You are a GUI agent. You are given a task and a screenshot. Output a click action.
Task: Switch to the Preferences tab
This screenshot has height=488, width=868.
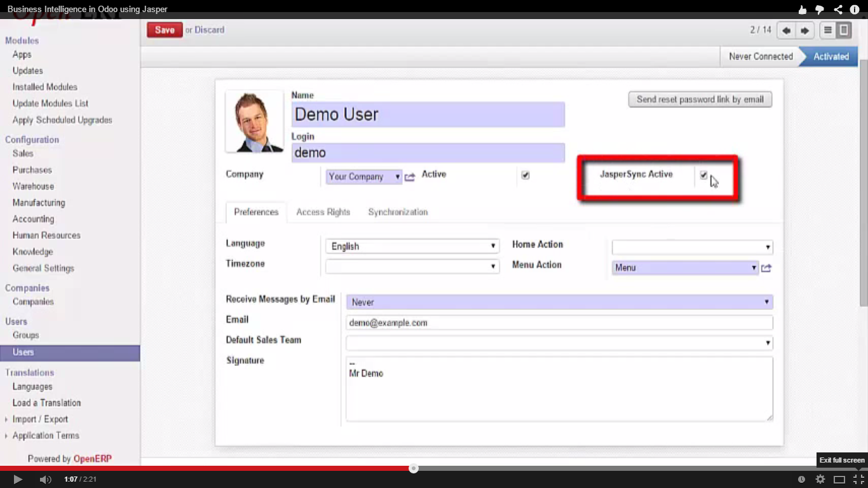tap(256, 212)
